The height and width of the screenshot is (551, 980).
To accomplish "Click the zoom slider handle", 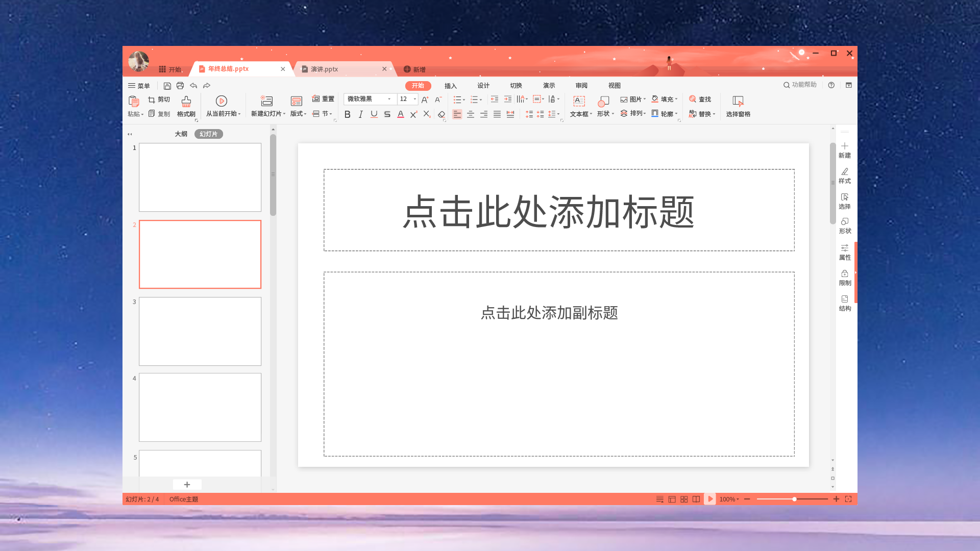I will (x=794, y=499).
